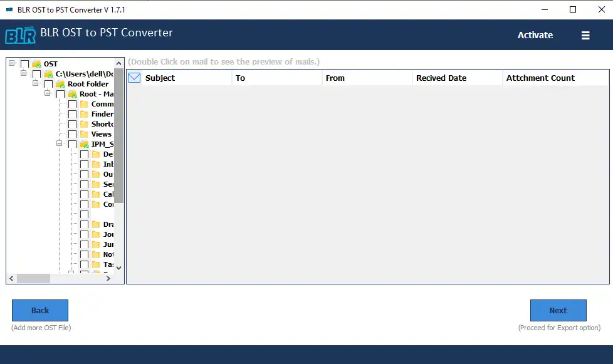The image size is (613, 364).
Task: Check the Root Folder checkbox
Action: click(48, 84)
